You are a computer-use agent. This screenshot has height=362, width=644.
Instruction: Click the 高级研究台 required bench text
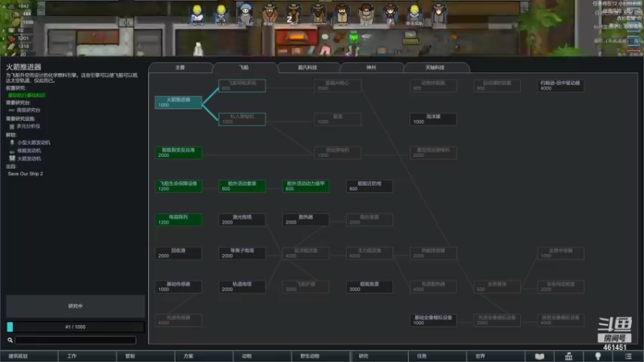coord(28,110)
